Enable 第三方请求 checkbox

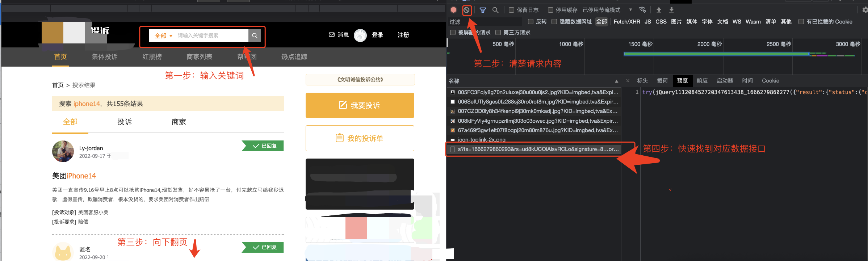click(498, 33)
